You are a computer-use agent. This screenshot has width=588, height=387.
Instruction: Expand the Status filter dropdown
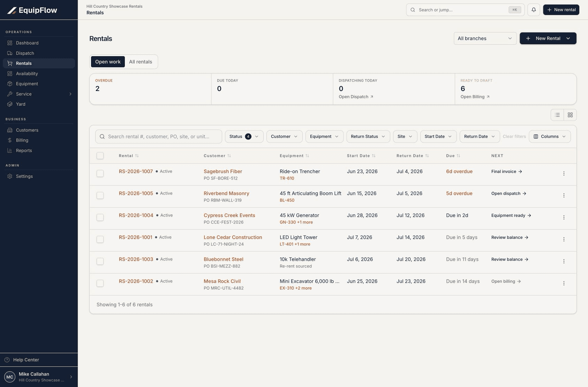(x=244, y=136)
